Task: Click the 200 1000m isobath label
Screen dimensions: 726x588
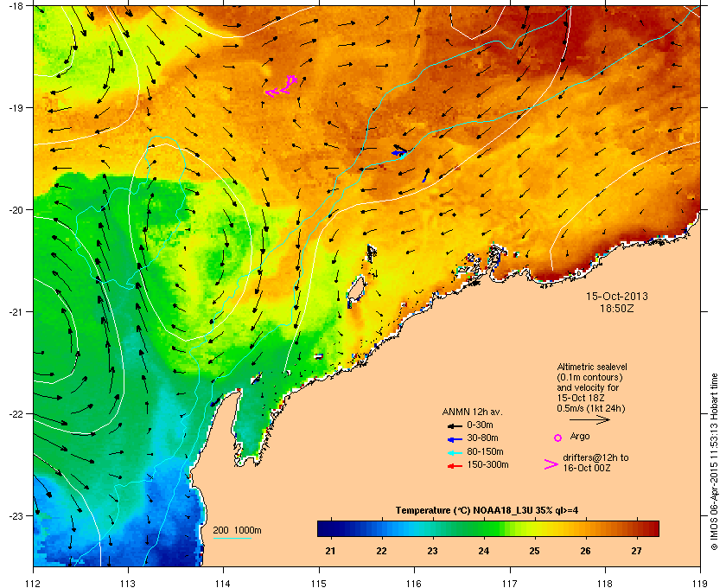Action: pyautogui.click(x=237, y=531)
